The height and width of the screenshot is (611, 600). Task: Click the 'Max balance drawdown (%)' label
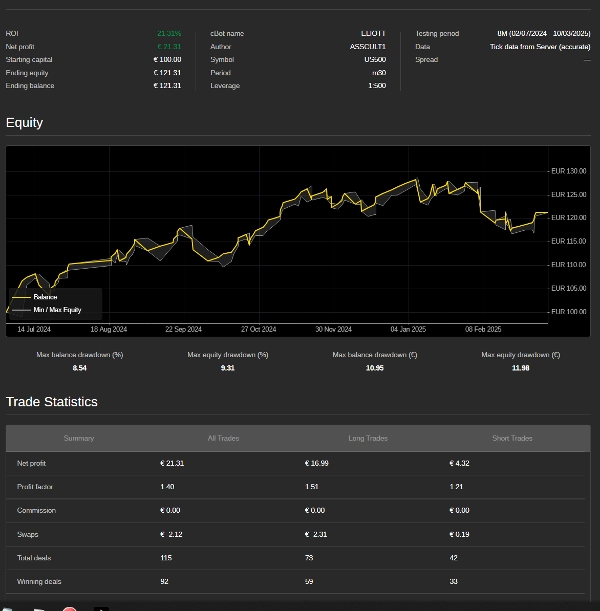[x=79, y=355]
